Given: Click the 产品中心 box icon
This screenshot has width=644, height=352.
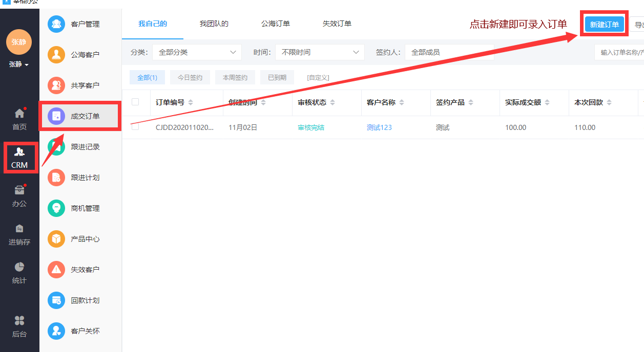Looking at the screenshot, I should click(x=56, y=239).
